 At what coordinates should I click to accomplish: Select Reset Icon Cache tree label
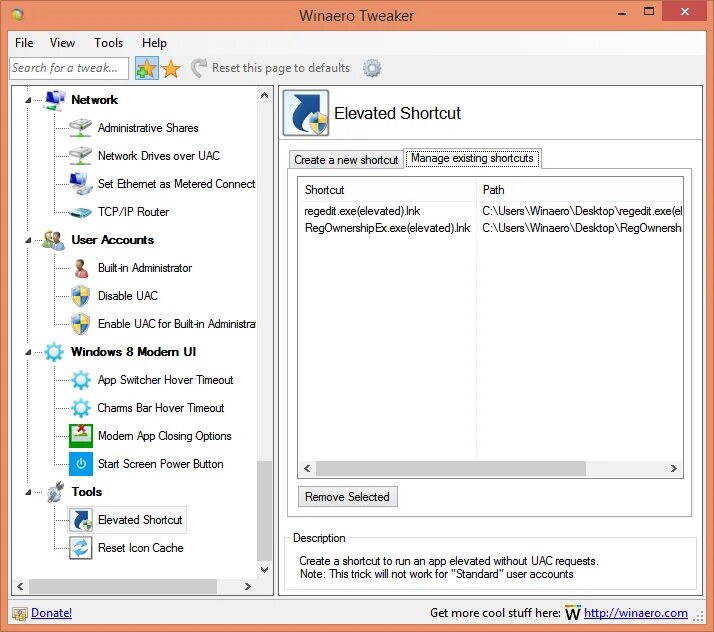coord(141,548)
